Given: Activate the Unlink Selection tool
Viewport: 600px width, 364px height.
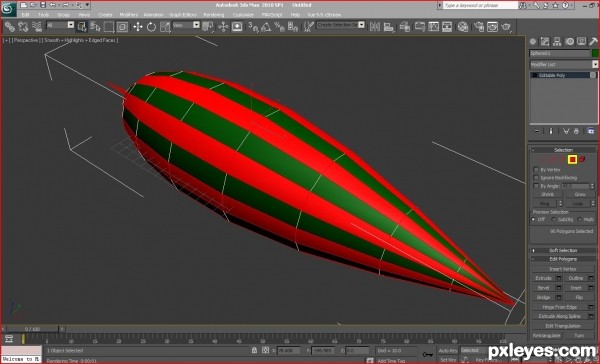Looking at the screenshot, I should [x=23, y=26].
